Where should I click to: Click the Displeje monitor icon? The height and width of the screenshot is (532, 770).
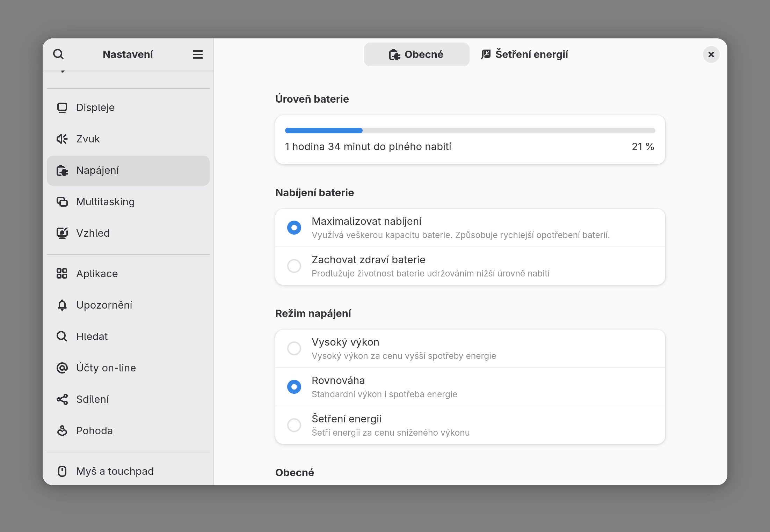click(x=62, y=108)
